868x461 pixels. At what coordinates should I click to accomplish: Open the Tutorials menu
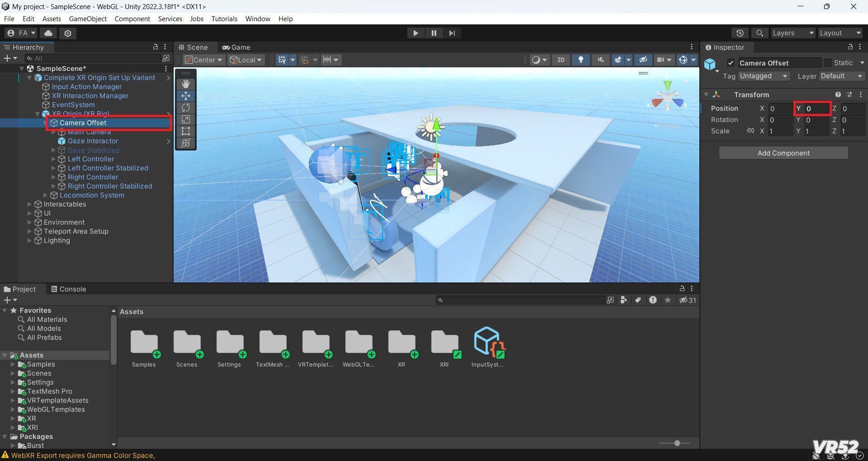pyautogui.click(x=224, y=19)
